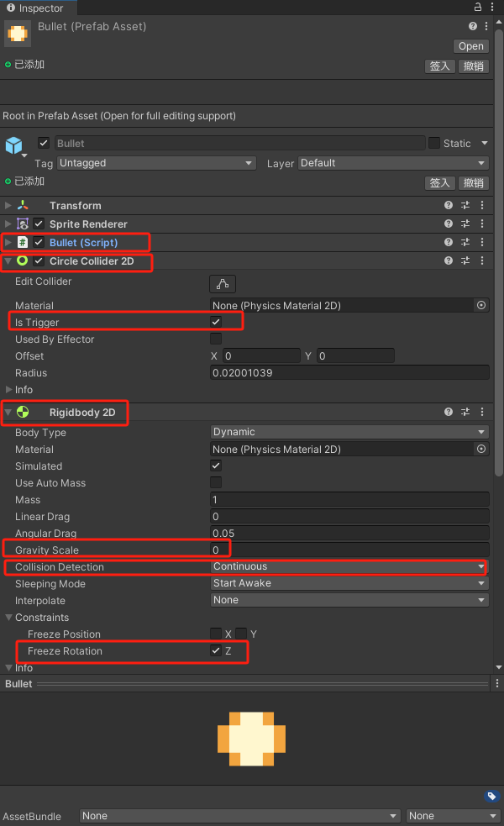
Task: Disable the Bullet (Script) component checkbox
Action: click(39, 242)
